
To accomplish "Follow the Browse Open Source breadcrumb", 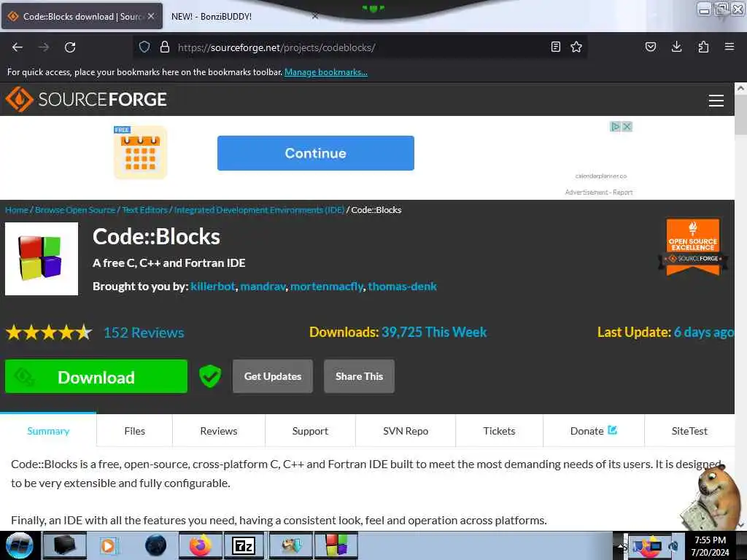I will tap(75, 209).
